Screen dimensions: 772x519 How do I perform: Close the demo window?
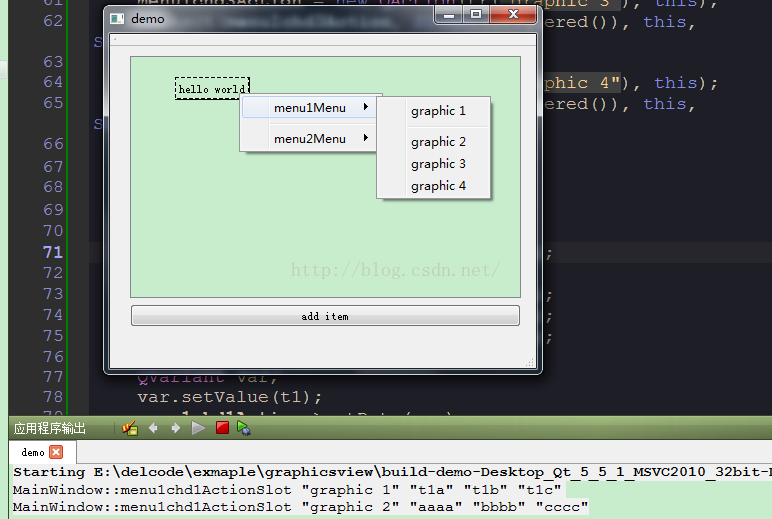coord(513,15)
